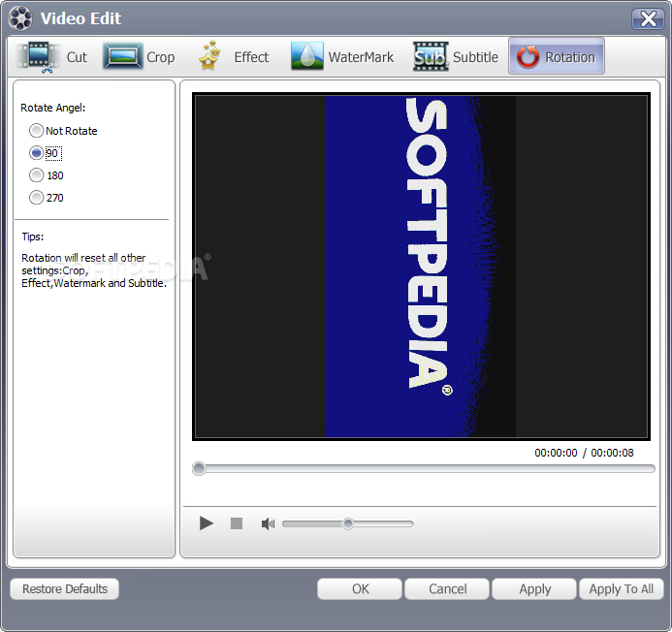This screenshot has height=632, width=672.
Task: Open the Cut tab
Action: point(52,57)
